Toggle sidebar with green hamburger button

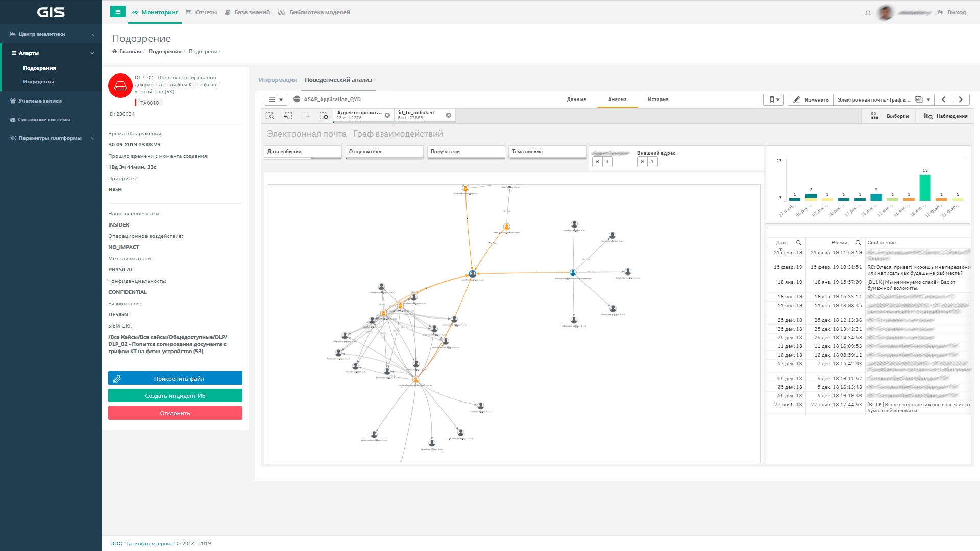tap(118, 12)
